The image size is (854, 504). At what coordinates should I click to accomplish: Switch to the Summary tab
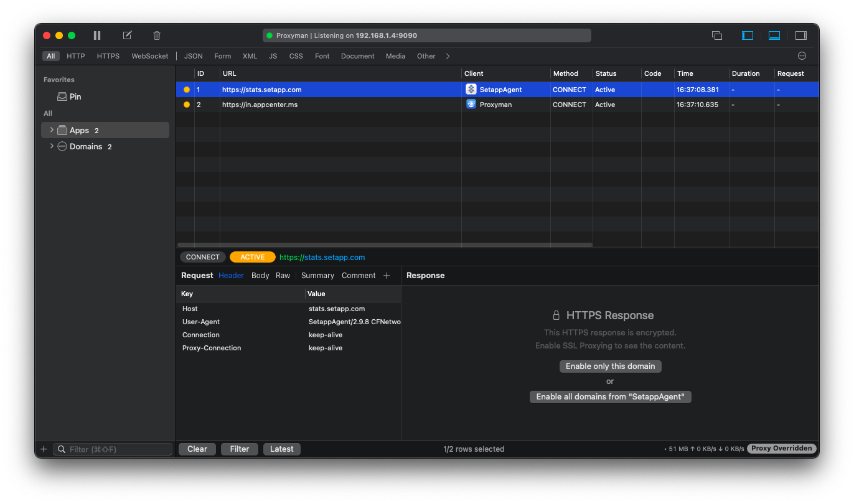317,275
